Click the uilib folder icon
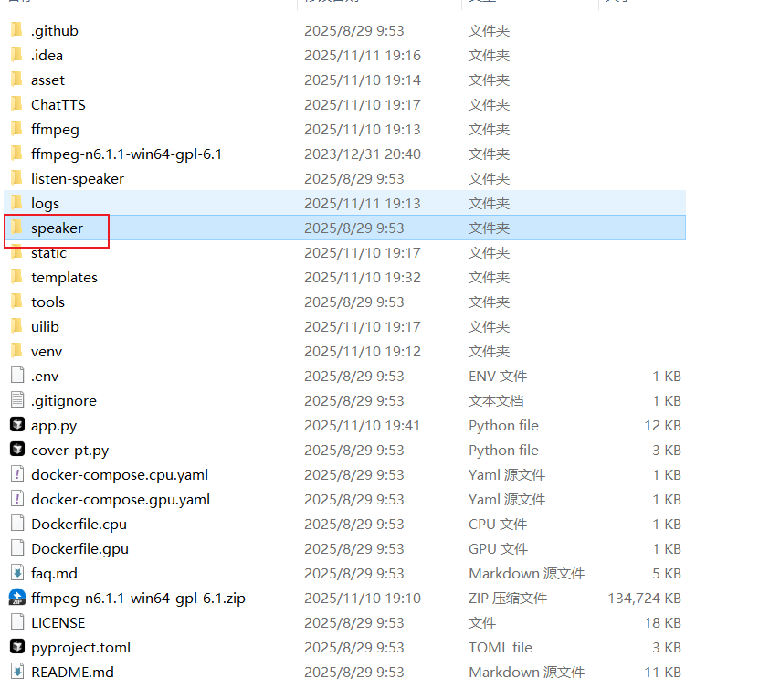 17,326
